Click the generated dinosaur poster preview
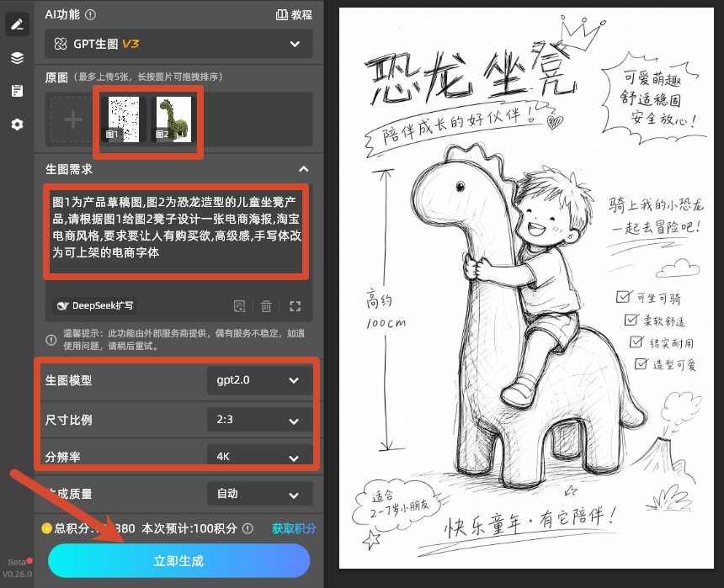 click(x=526, y=288)
